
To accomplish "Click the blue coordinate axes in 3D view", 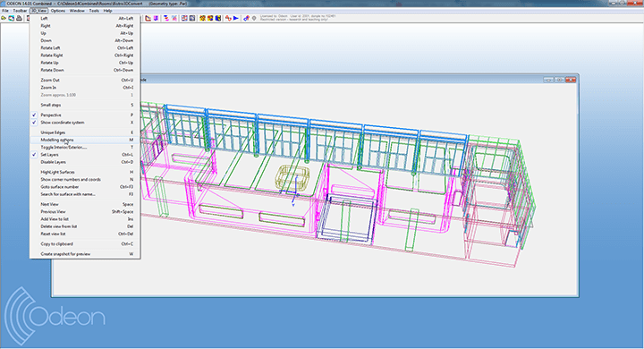I will click(293, 192).
